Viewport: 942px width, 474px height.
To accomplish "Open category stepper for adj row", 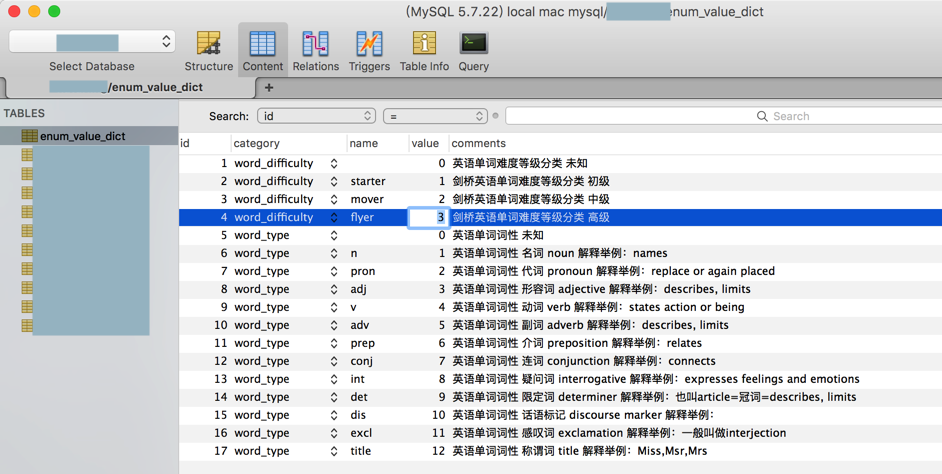I will 334,290.
